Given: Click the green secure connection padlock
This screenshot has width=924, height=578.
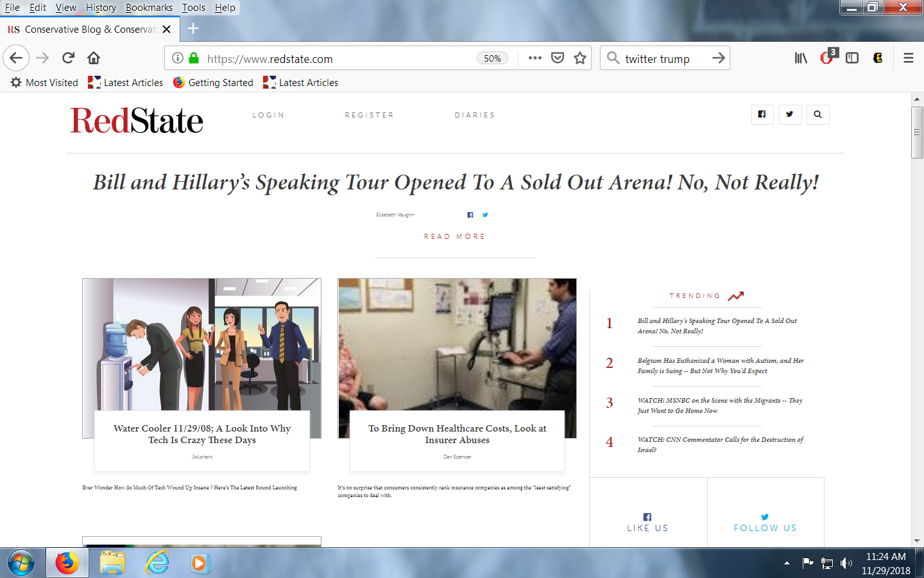Looking at the screenshot, I should tap(194, 58).
